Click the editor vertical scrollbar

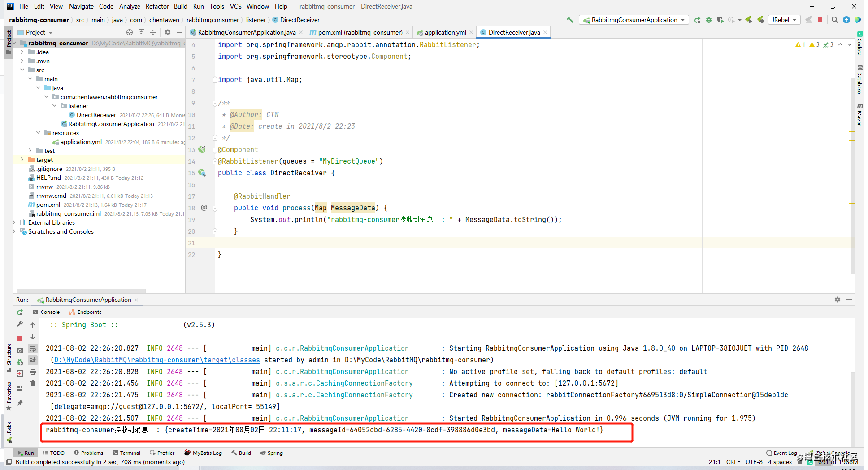(x=852, y=175)
